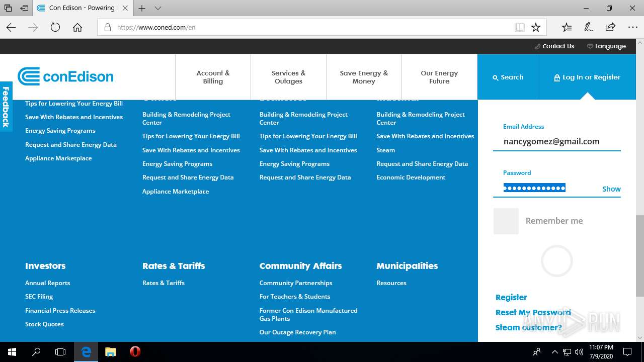
Task: Click the site padlock icon
Action: [108, 28]
